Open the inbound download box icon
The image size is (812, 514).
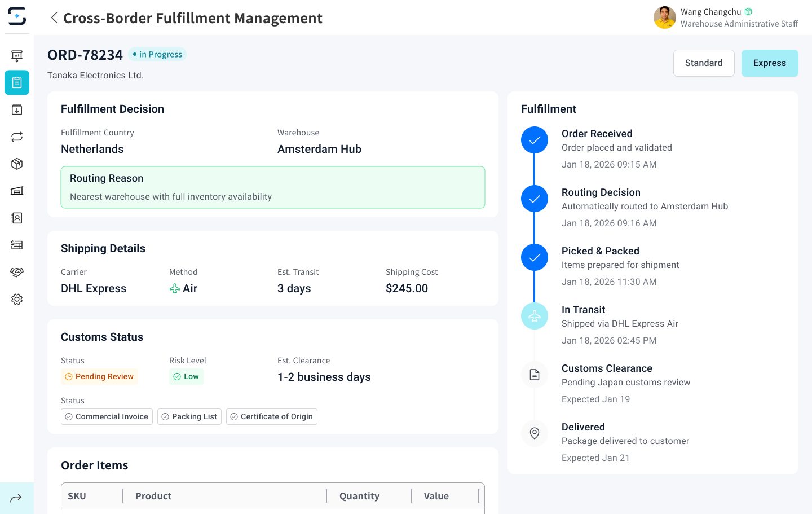click(x=17, y=109)
